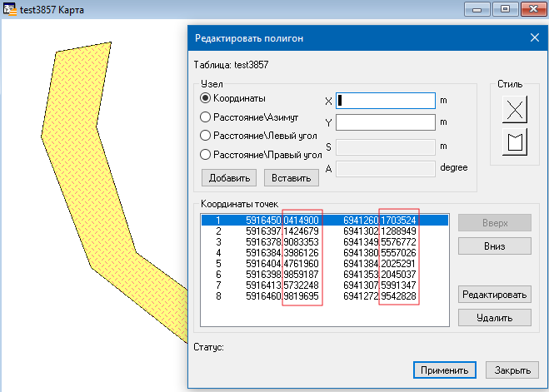Open the line style button in Стиль
The image size is (549, 392).
coord(515,110)
